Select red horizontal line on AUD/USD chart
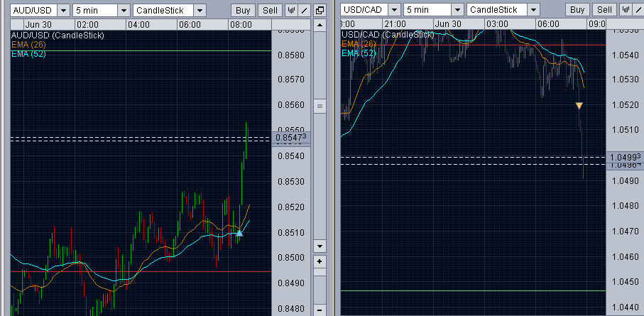 point(141,271)
